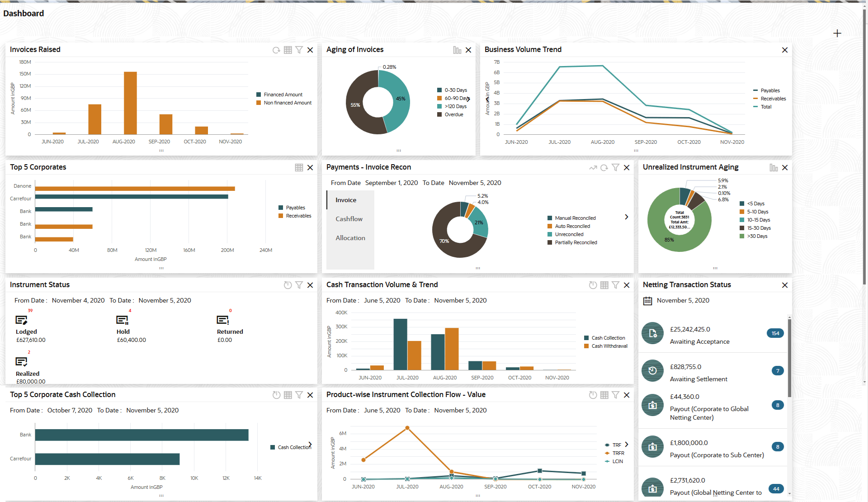Click the Netting Transaction Status scrollbar
The width and height of the screenshot is (868, 502).
pos(789,357)
